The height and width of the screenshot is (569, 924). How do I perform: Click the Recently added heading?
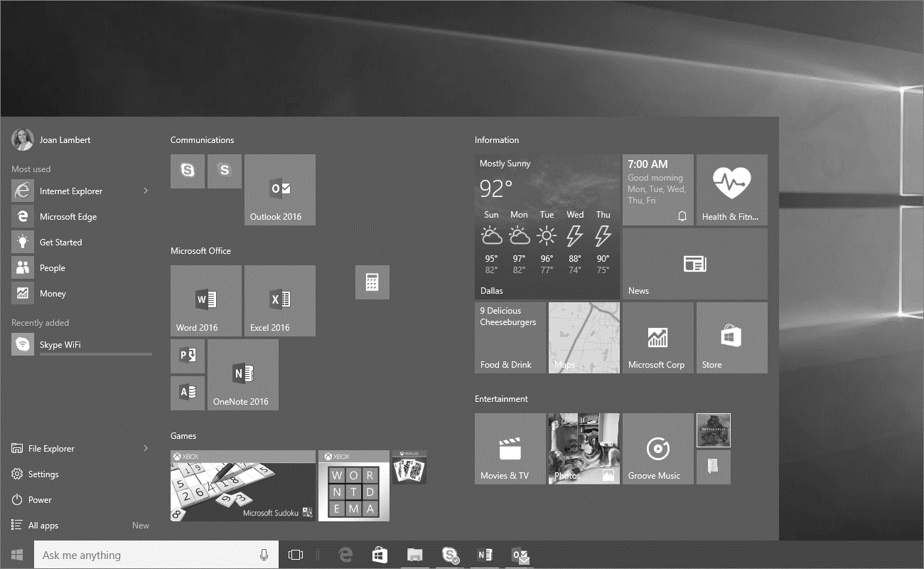click(x=40, y=323)
